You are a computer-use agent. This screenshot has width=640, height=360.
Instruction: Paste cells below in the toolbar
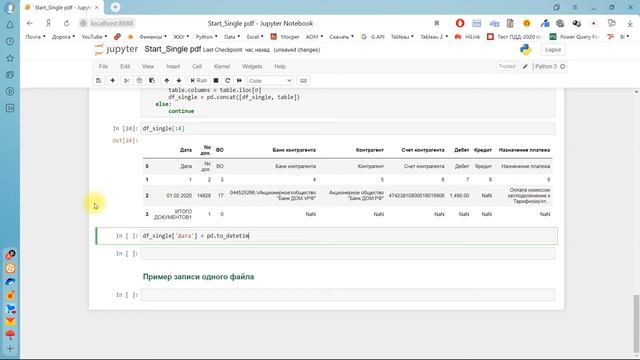pos(152,80)
